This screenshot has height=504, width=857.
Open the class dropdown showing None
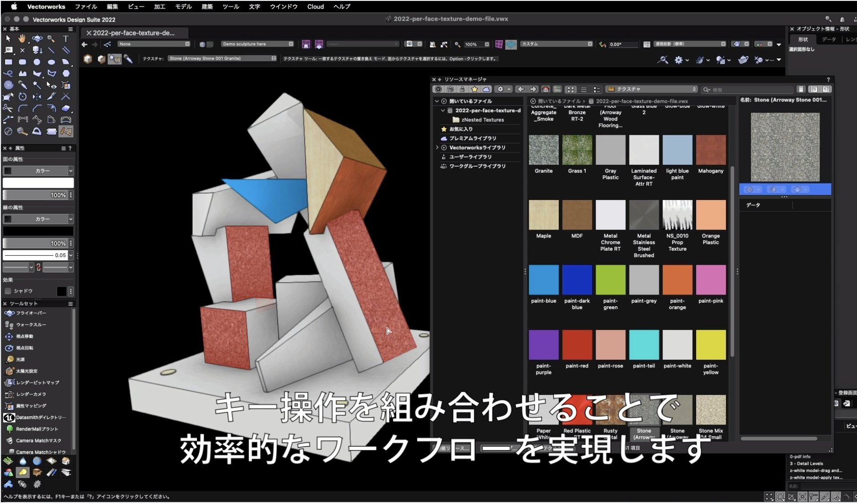point(154,44)
